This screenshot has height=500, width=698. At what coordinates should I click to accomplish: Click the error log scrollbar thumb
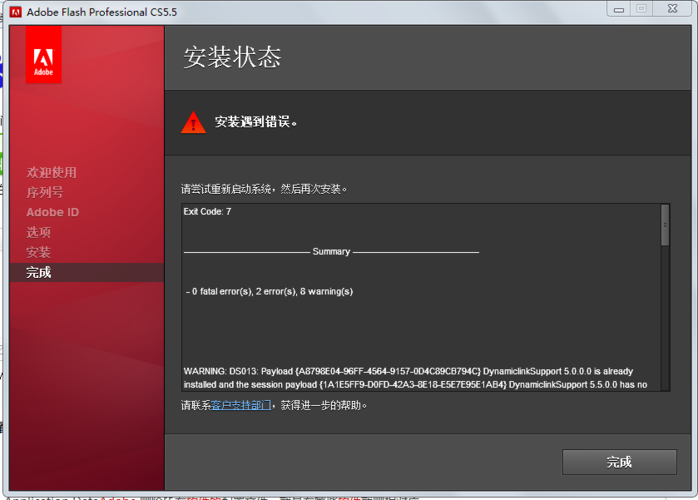[665, 226]
